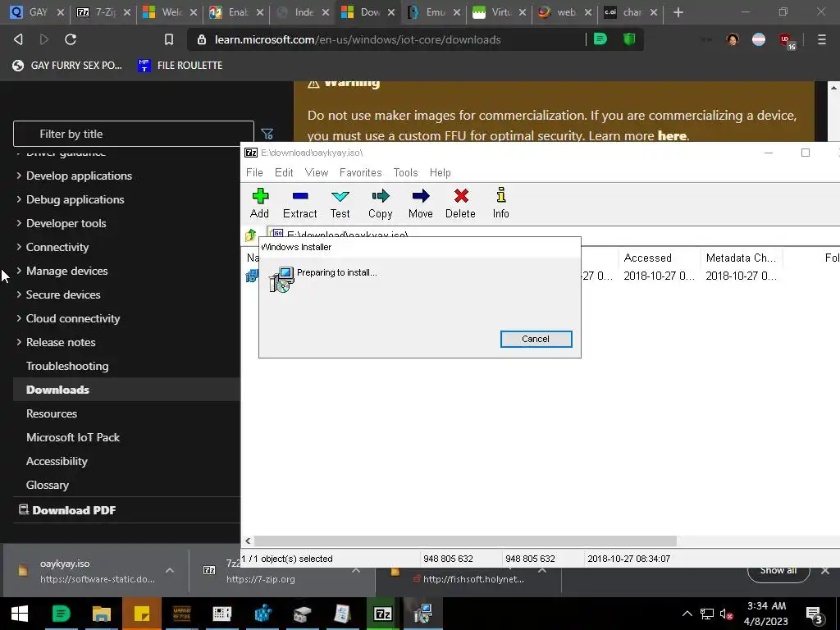This screenshot has height=630, width=840.
Task: Expand Manage devices section
Action: tap(67, 271)
